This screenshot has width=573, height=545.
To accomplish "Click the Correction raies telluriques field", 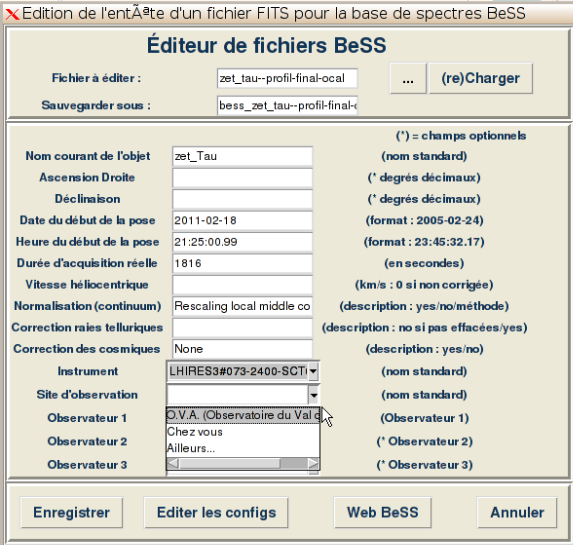I will tap(243, 328).
